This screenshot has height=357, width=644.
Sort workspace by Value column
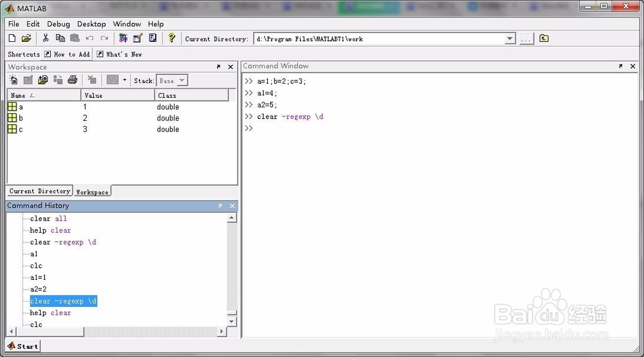[117, 95]
